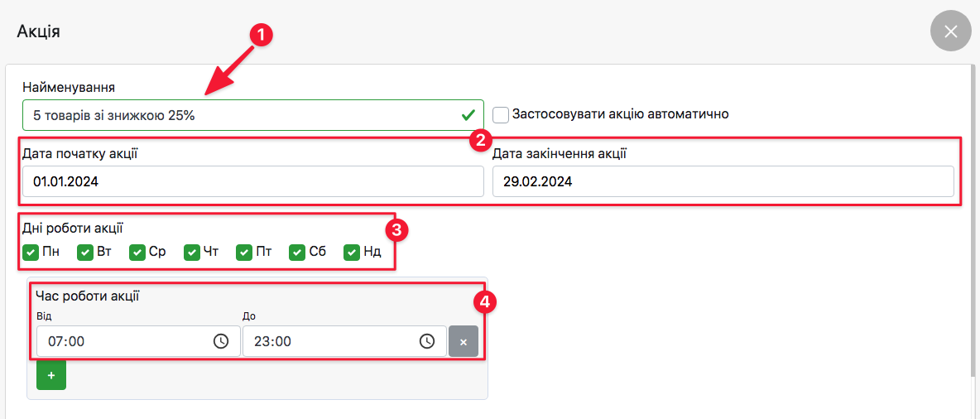This screenshot has width=980, height=419.
Task: Disable the Пт day checkbox
Action: [x=244, y=252]
